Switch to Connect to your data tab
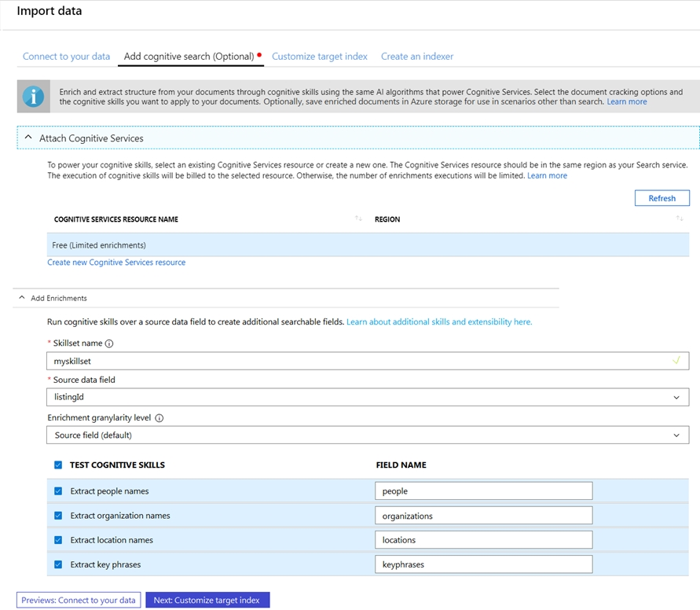This screenshot has width=700, height=610. coord(66,57)
